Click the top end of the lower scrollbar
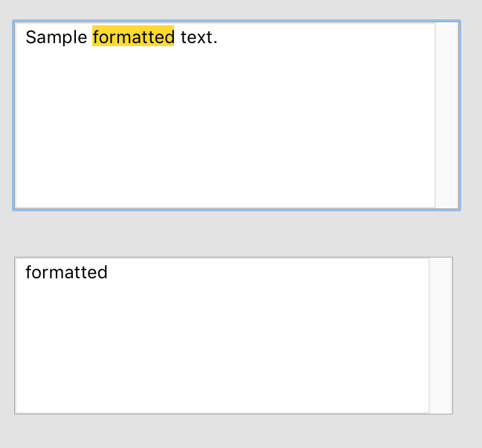Image resolution: width=482 pixels, height=448 pixels. [x=440, y=263]
